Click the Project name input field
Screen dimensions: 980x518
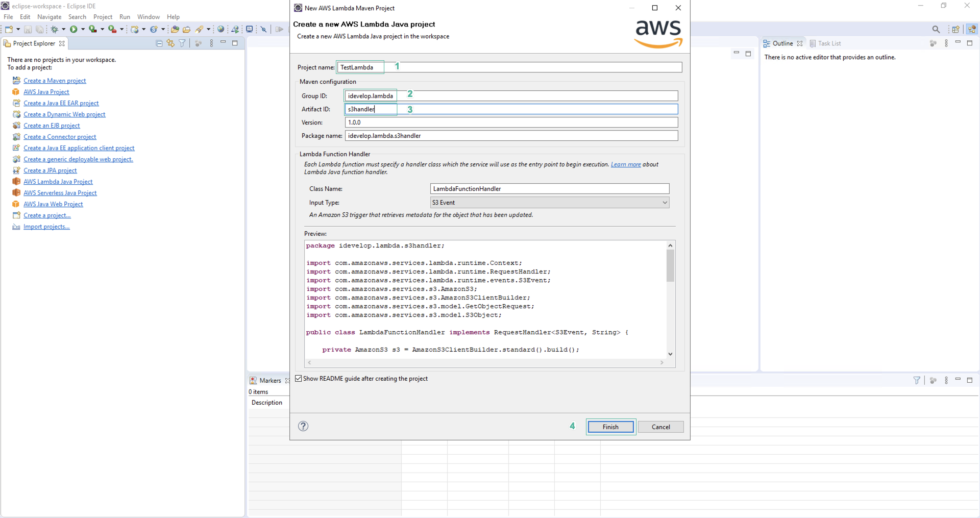click(509, 67)
